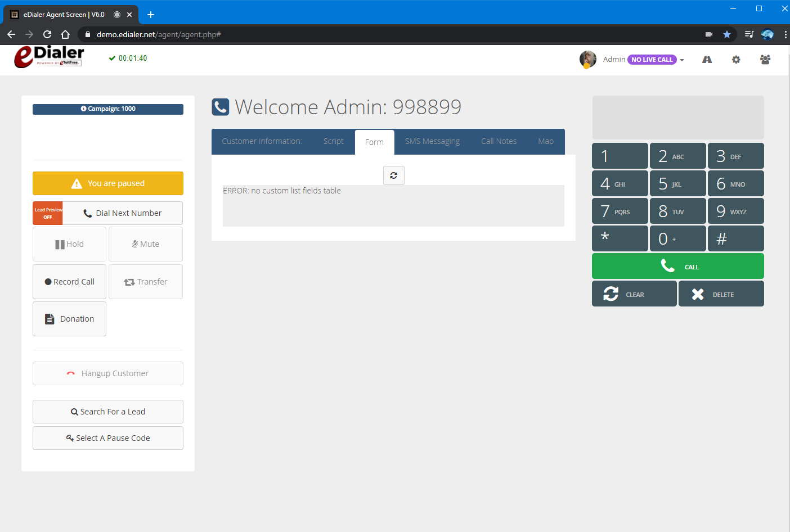Click the Admin avatar picture
This screenshot has height=532, width=790.
coord(588,59)
